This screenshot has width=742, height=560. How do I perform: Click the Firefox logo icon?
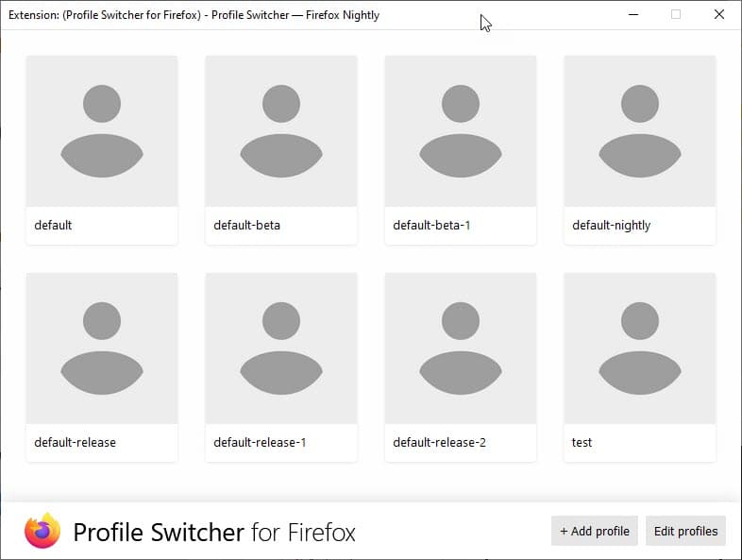(x=42, y=531)
